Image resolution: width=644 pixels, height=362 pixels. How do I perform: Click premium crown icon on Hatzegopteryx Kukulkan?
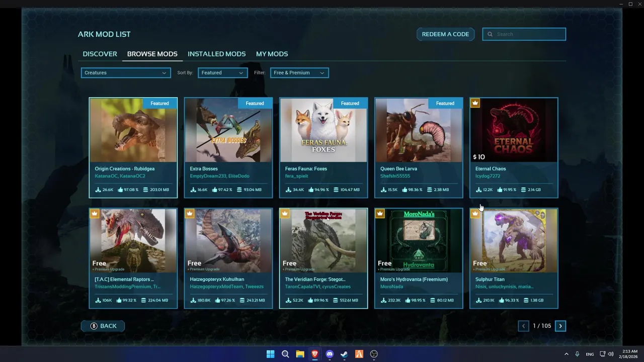(189, 214)
